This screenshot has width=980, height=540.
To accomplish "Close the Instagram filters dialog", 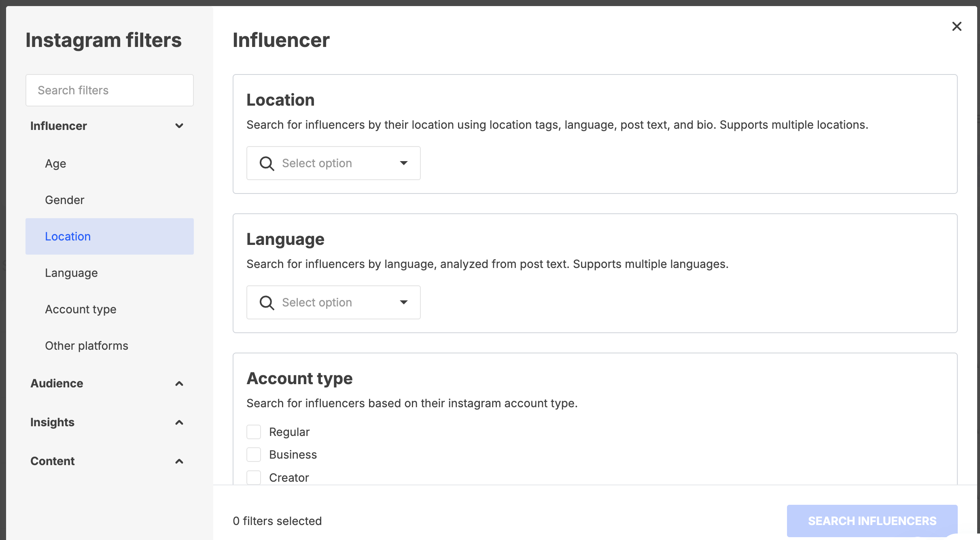I will point(957,26).
